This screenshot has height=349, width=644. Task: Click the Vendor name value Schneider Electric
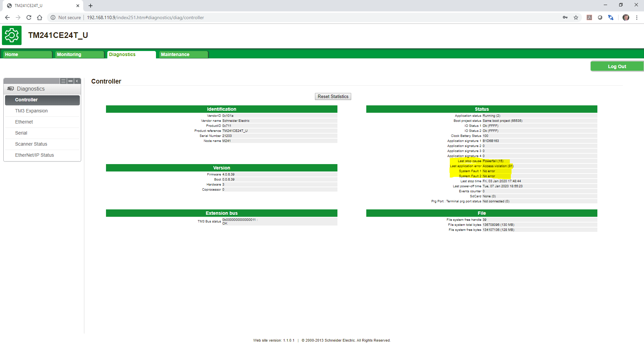pyautogui.click(x=236, y=121)
